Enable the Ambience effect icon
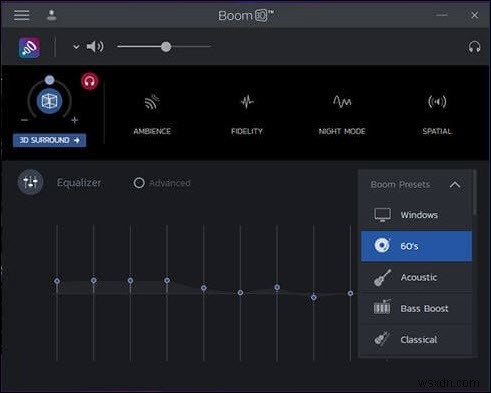Image resolution: width=491 pixels, height=393 pixels. click(152, 102)
